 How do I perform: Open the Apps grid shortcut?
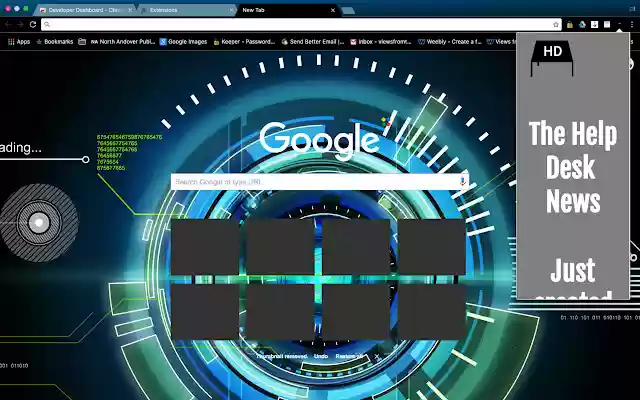[19, 42]
